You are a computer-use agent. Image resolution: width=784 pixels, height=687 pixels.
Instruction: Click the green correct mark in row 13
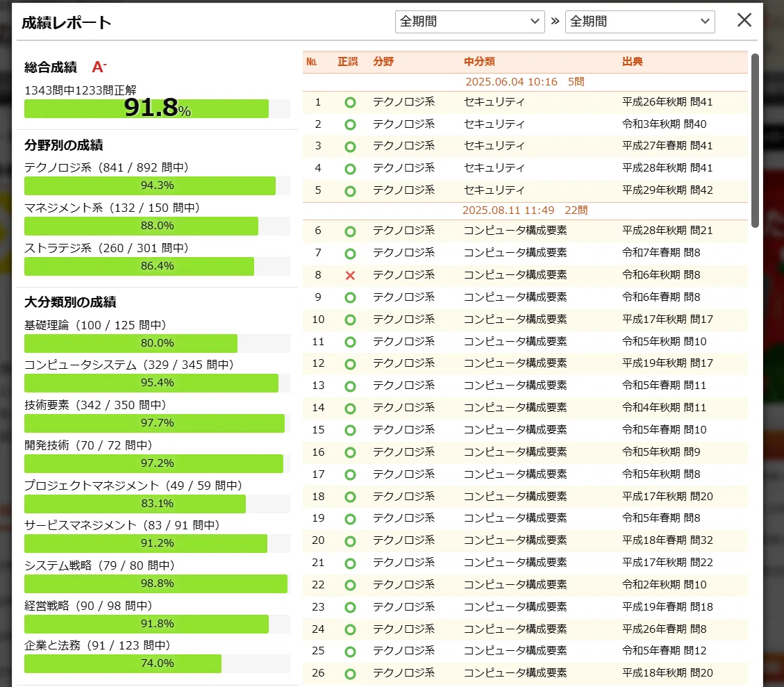click(x=350, y=386)
